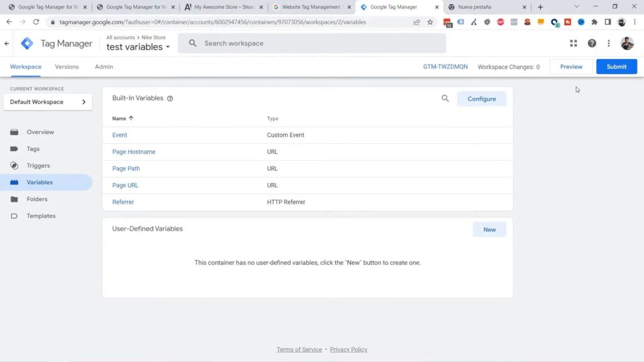Open Triggers in the sidebar
The height and width of the screenshot is (362, 644).
coord(38,166)
